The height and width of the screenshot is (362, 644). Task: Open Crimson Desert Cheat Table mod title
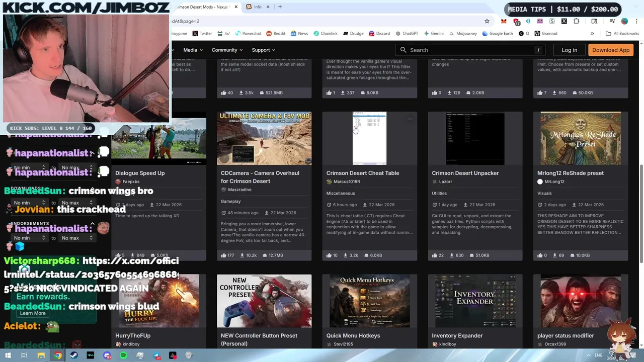point(363,173)
